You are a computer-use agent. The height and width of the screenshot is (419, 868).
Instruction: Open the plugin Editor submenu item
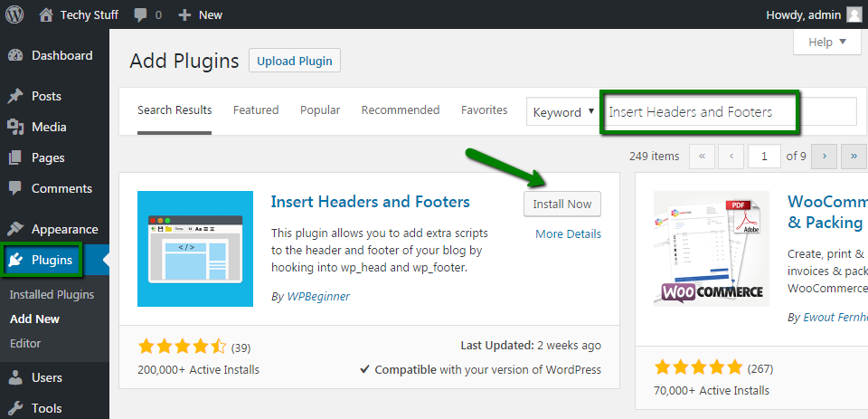click(x=25, y=344)
